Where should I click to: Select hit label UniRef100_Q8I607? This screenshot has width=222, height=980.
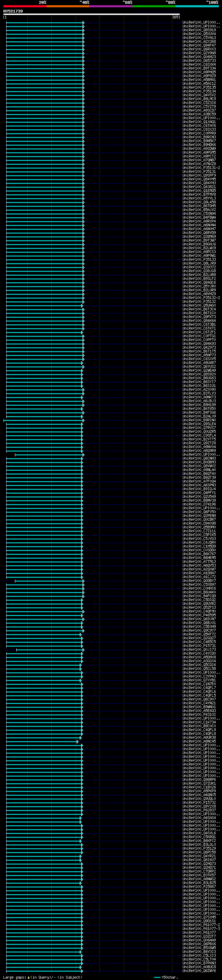(x=199, y=860)
